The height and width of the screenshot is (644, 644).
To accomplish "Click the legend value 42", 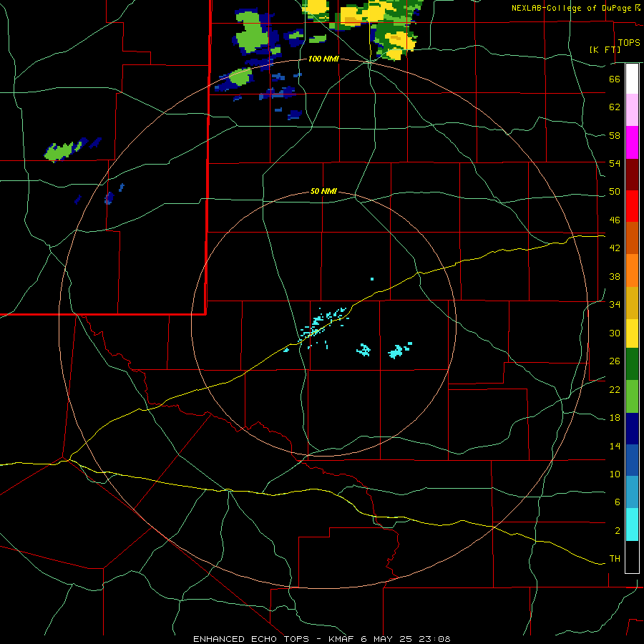I will pyautogui.click(x=615, y=248).
